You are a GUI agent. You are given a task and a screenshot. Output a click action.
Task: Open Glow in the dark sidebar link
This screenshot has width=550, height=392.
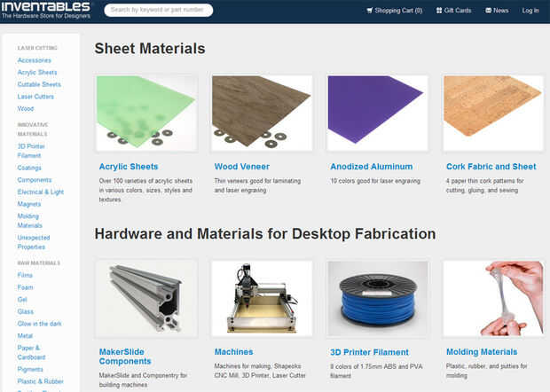tap(40, 324)
